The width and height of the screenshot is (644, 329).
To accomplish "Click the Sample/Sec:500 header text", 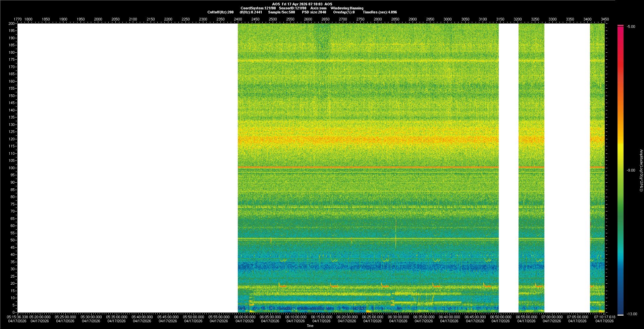I will click(x=281, y=12).
